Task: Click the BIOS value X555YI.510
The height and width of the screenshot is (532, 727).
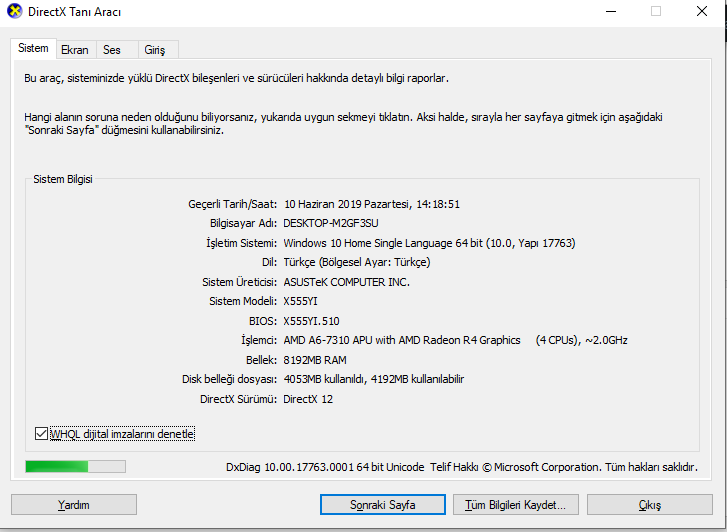Action: [x=312, y=321]
